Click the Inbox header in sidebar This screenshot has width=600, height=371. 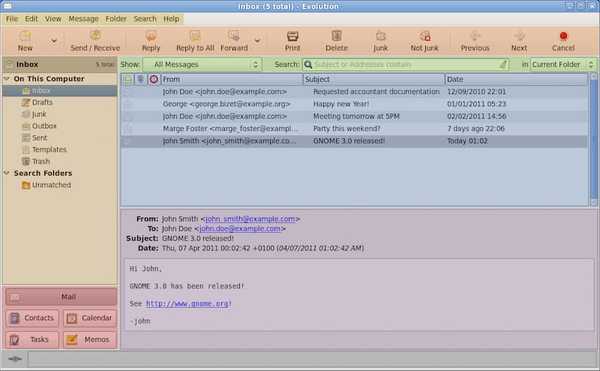(x=60, y=65)
